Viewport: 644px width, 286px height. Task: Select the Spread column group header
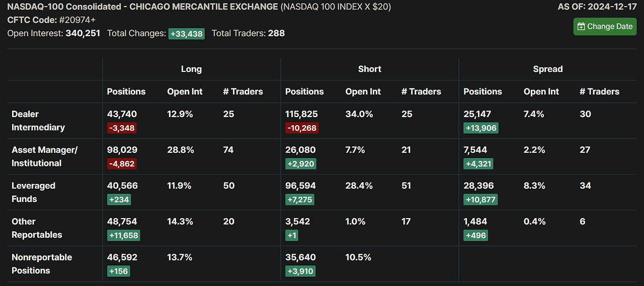tap(547, 69)
